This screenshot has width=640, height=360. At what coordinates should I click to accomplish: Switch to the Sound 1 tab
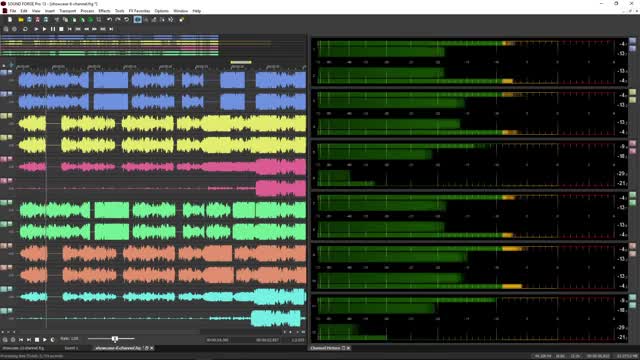[71, 348]
